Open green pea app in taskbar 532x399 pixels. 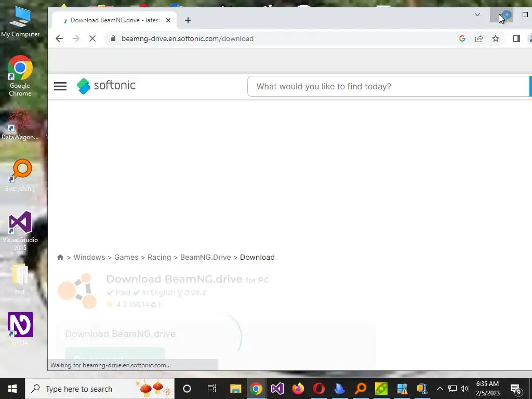coord(381,389)
